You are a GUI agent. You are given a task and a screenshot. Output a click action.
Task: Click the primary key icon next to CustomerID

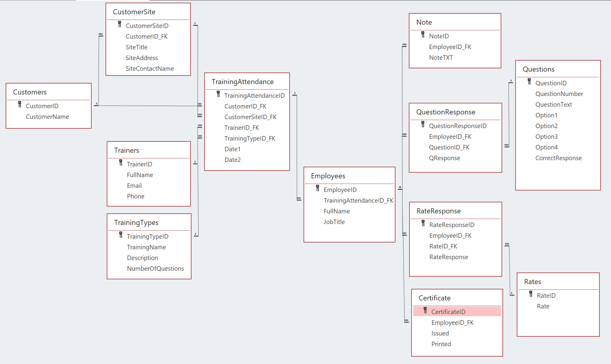(x=20, y=105)
